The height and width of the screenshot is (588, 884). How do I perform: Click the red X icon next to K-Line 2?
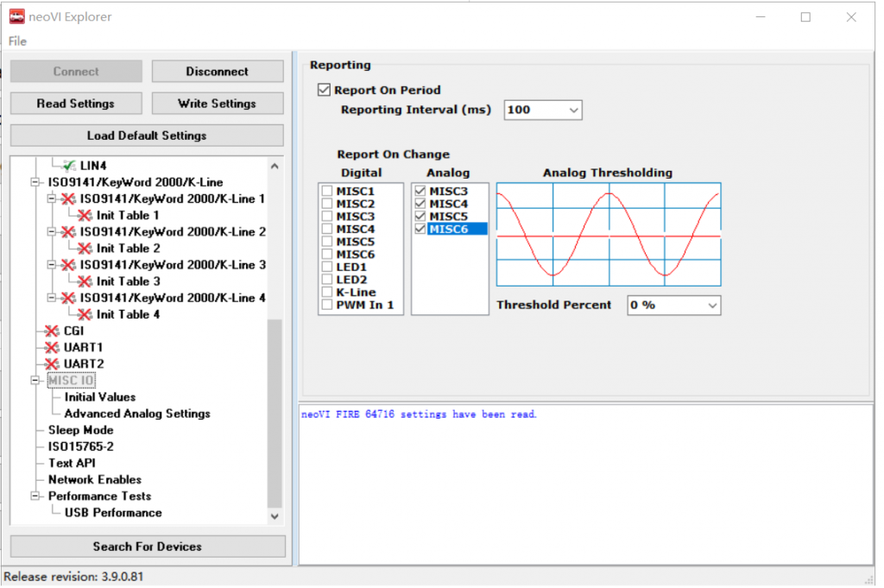68,231
